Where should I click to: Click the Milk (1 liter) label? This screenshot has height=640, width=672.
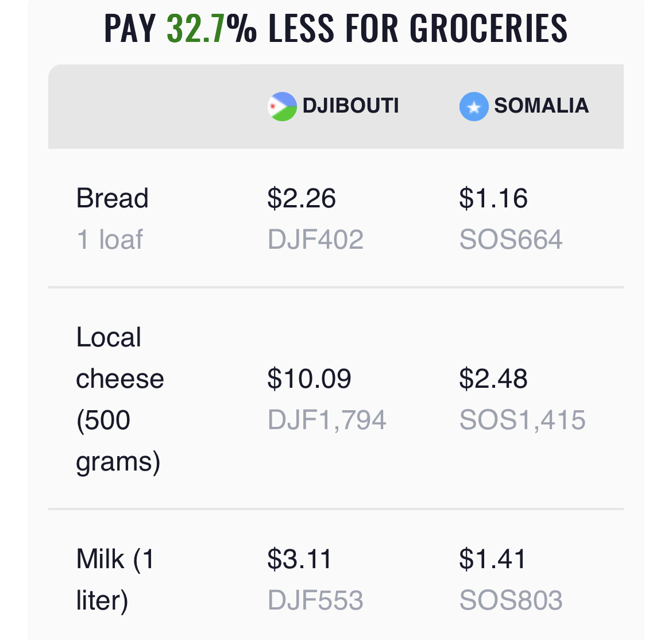pos(115,580)
